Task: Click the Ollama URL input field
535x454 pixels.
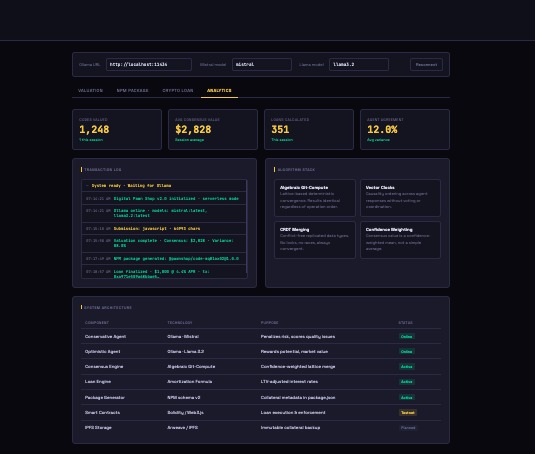Action: point(149,64)
